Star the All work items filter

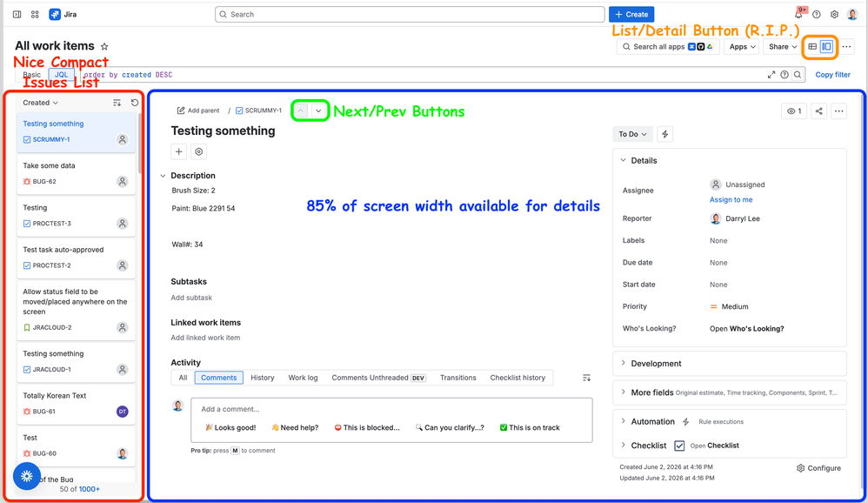point(104,46)
